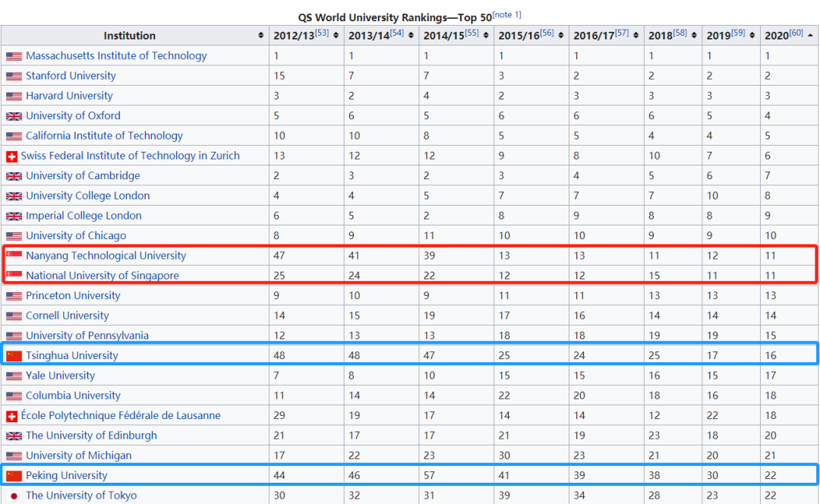Select Nanyang's 2012/13 rank value "47"
The image size is (820, 504).
pyautogui.click(x=279, y=256)
